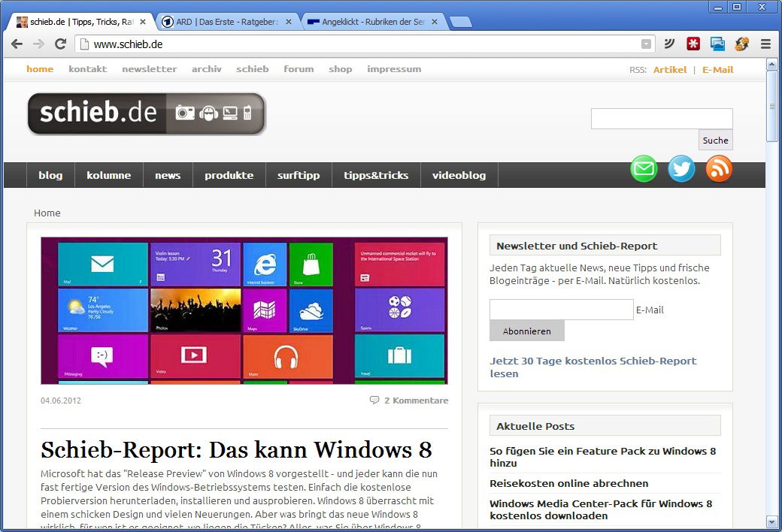Open the blue Twitter bird icon
This screenshot has width=782, height=532.
point(681,168)
